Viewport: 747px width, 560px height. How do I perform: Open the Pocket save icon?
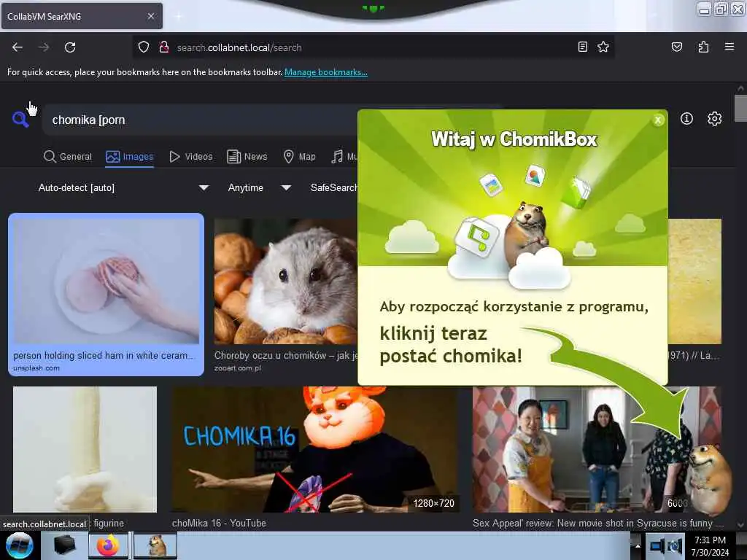tap(676, 47)
